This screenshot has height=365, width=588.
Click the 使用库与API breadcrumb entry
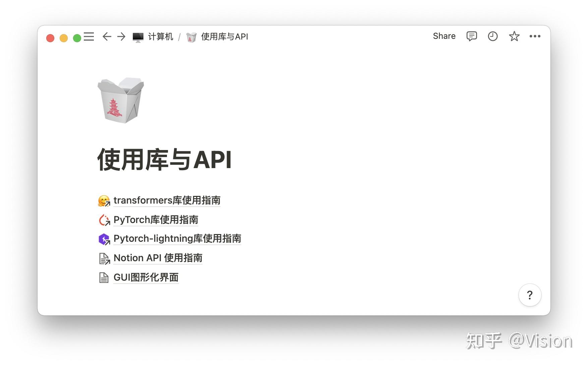tap(224, 37)
